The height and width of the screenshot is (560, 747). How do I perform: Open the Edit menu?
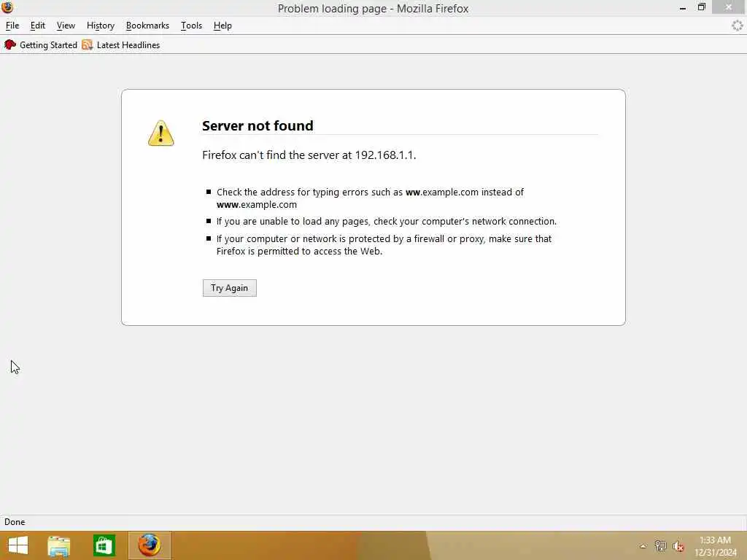38,26
